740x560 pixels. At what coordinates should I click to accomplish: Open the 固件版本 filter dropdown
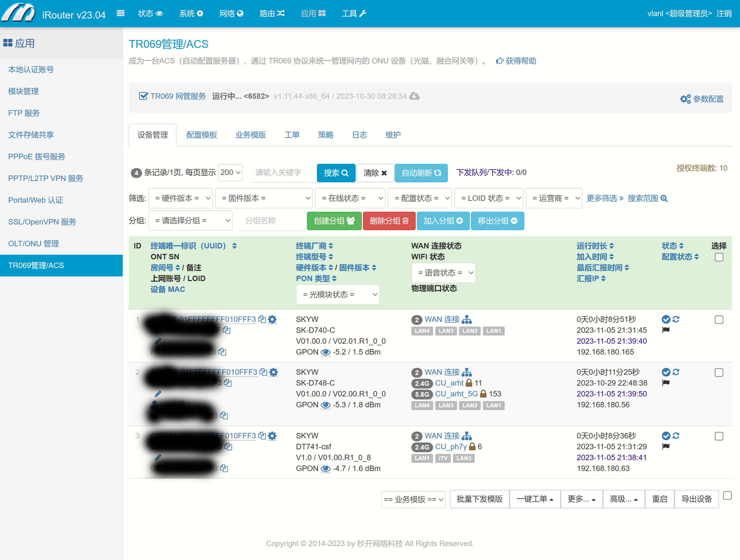pos(264,198)
